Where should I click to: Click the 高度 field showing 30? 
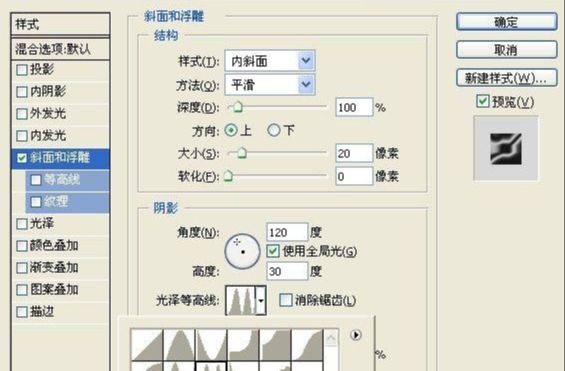pyautogui.click(x=287, y=271)
